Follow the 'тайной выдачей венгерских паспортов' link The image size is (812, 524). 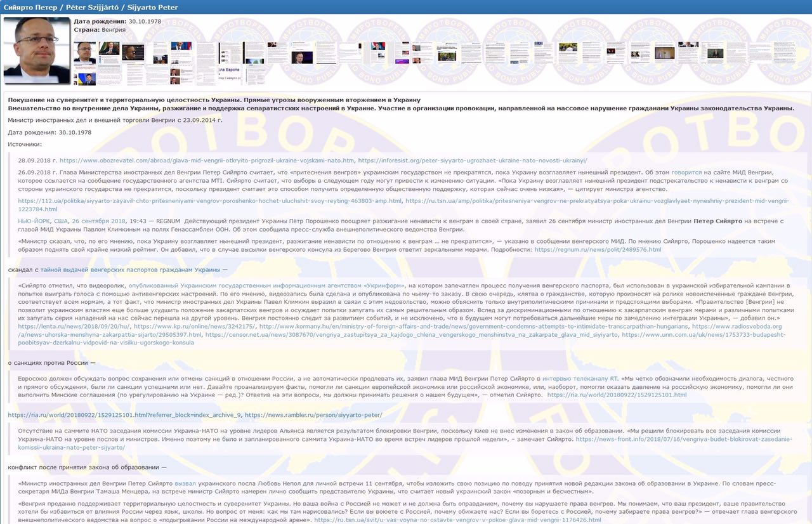[x=130, y=270]
